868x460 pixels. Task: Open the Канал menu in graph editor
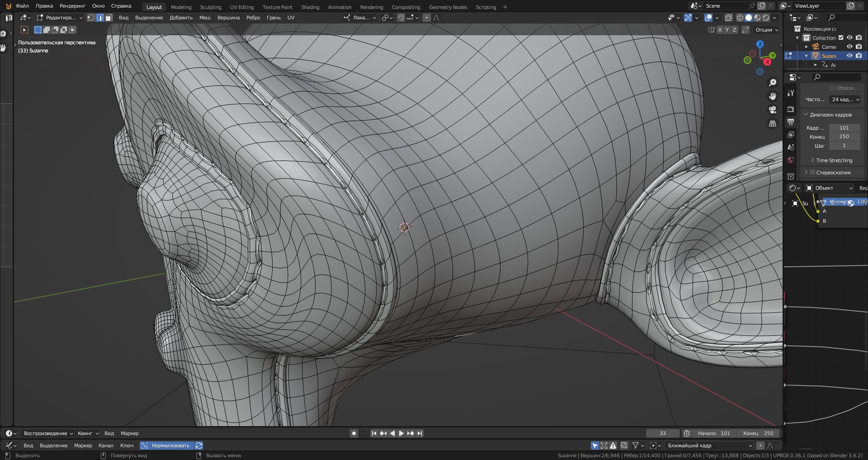click(x=106, y=446)
